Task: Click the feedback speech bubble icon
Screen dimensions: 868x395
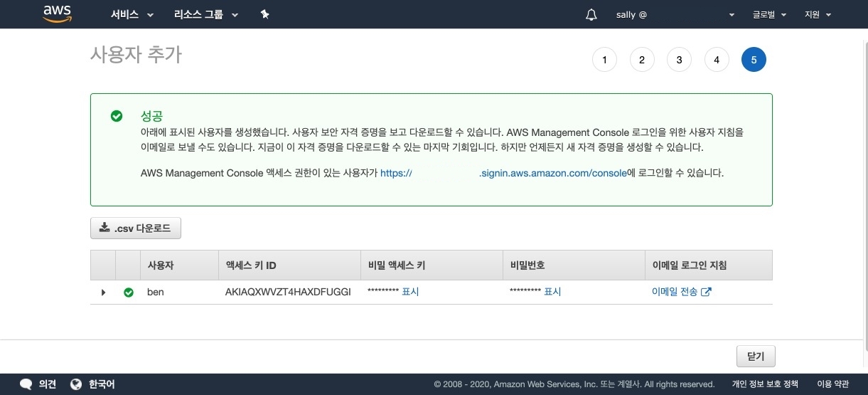Action: 26,384
